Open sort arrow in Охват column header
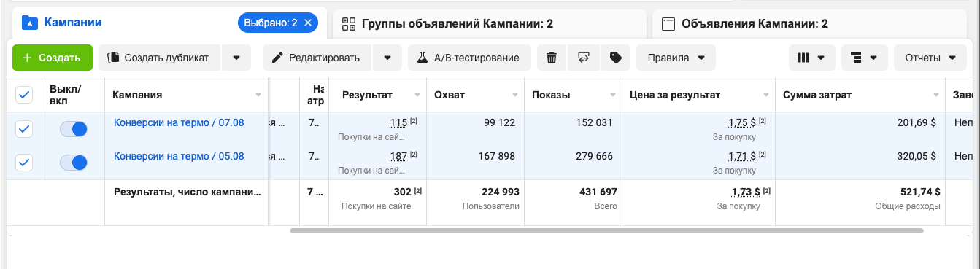 (515, 95)
